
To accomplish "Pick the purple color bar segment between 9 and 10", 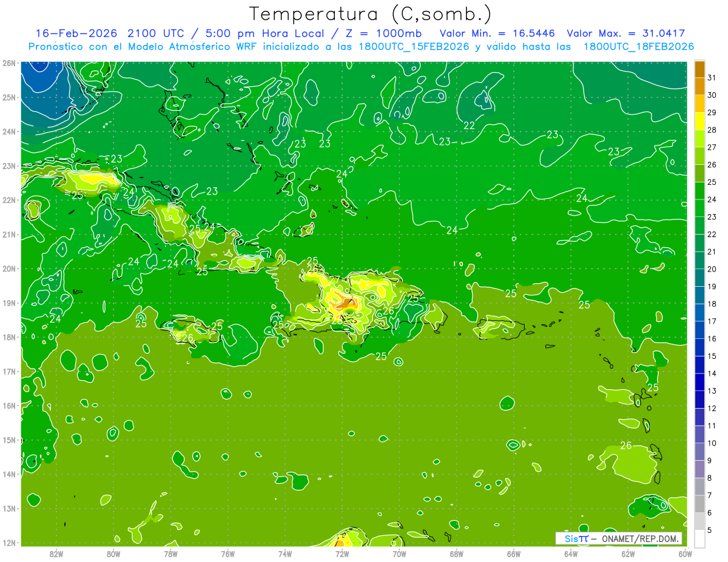I will (x=699, y=452).
